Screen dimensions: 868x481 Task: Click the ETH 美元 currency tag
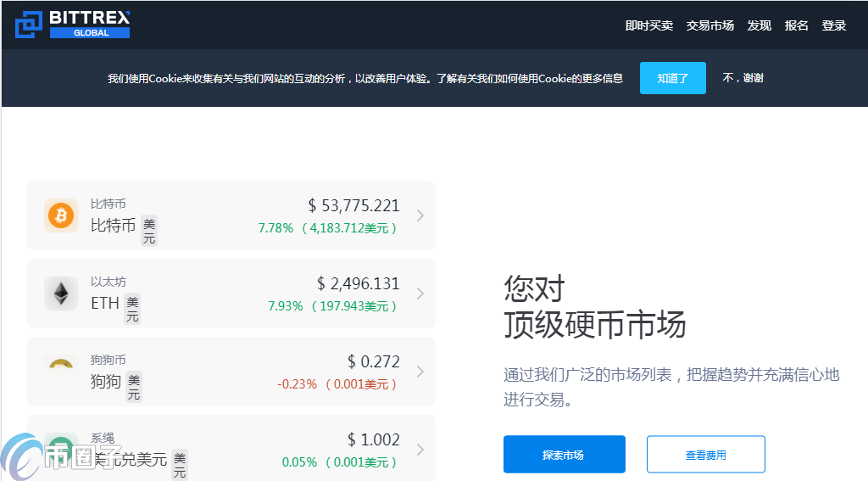[x=132, y=310]
